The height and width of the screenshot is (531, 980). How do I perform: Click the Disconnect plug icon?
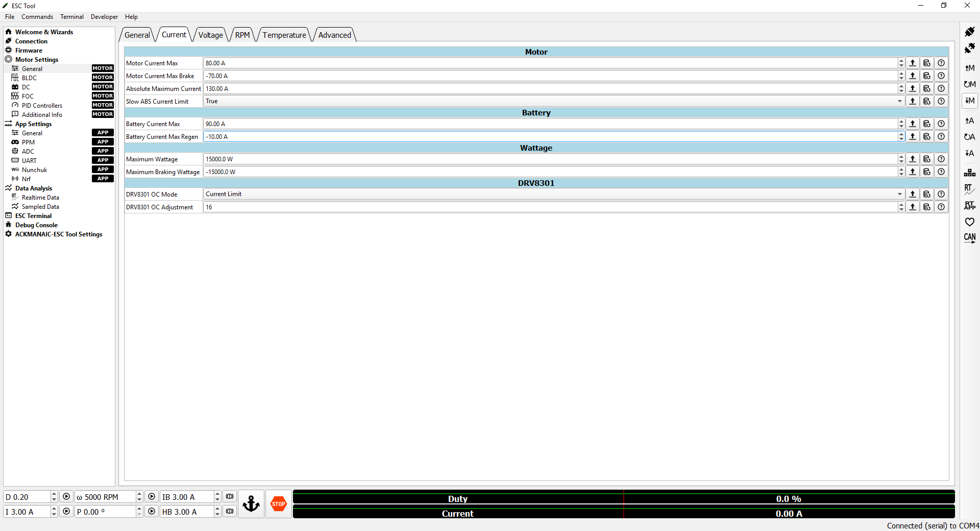pyautogui.click(x=969, y=49)
